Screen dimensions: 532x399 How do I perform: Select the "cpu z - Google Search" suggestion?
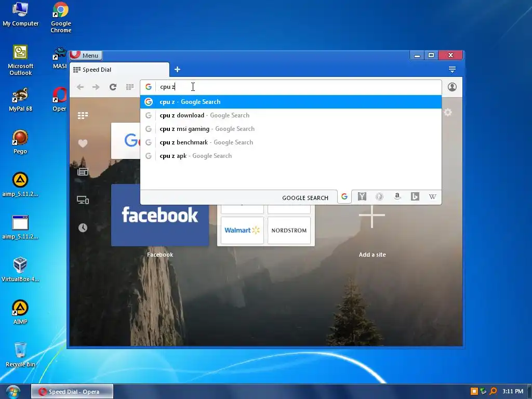tap(291, 102)
